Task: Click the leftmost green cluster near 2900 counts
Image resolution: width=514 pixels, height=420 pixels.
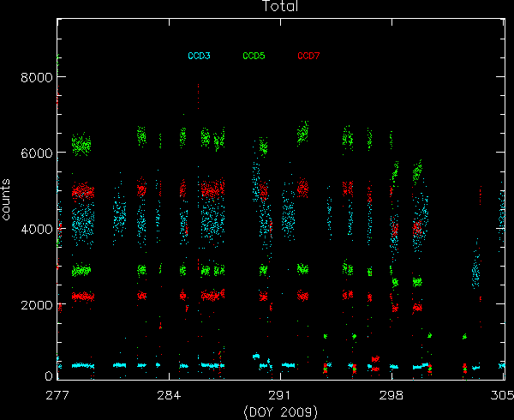Action: click(x=81, y=270)
